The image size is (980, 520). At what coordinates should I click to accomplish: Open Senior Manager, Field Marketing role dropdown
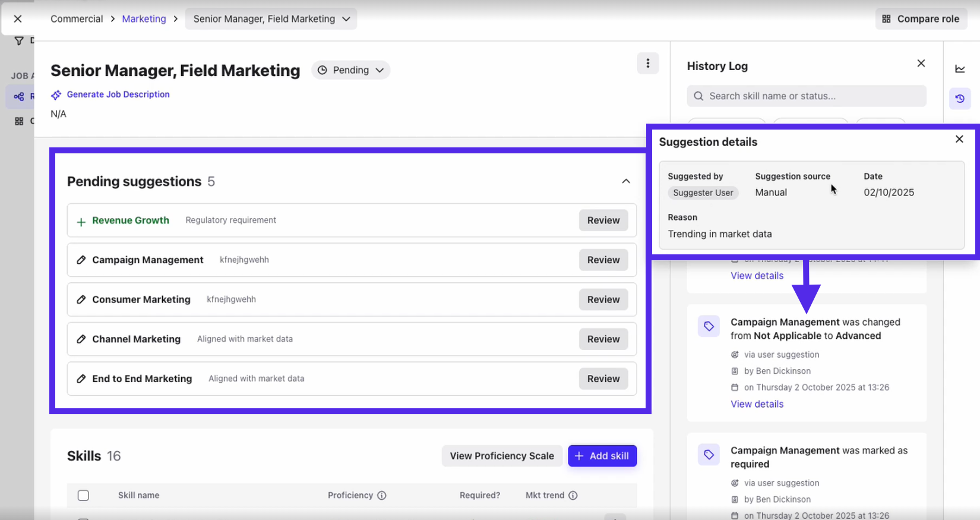point(271,19)
